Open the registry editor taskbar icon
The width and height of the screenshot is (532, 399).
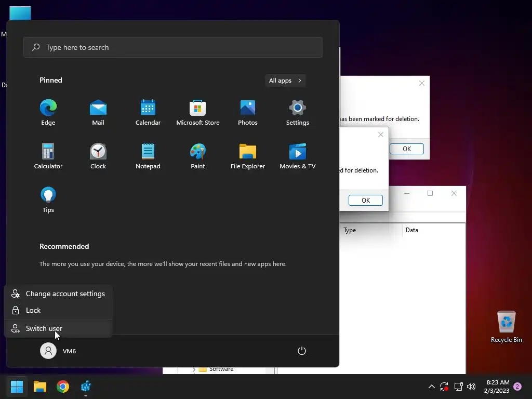86,387
